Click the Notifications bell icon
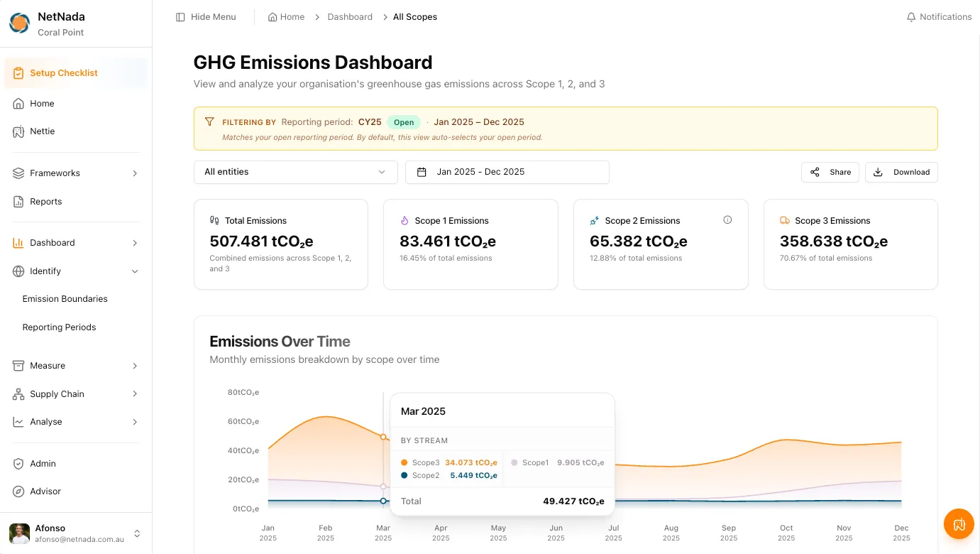980x554 pixels. pos(911,17)
